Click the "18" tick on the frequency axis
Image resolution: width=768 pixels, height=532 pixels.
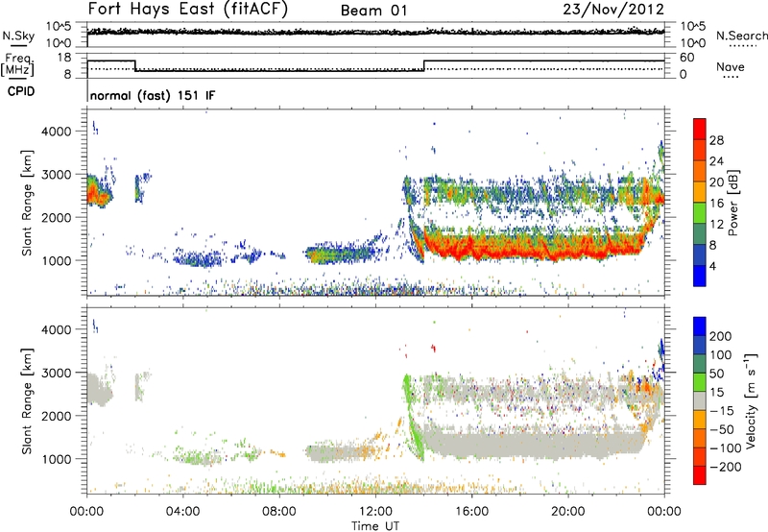pyautogui.click(x=63, y=58)
